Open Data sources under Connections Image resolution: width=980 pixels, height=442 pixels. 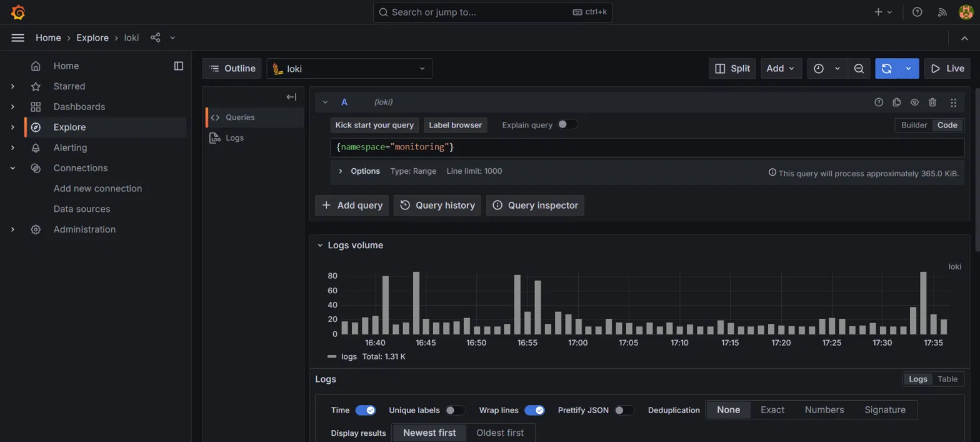82,209
